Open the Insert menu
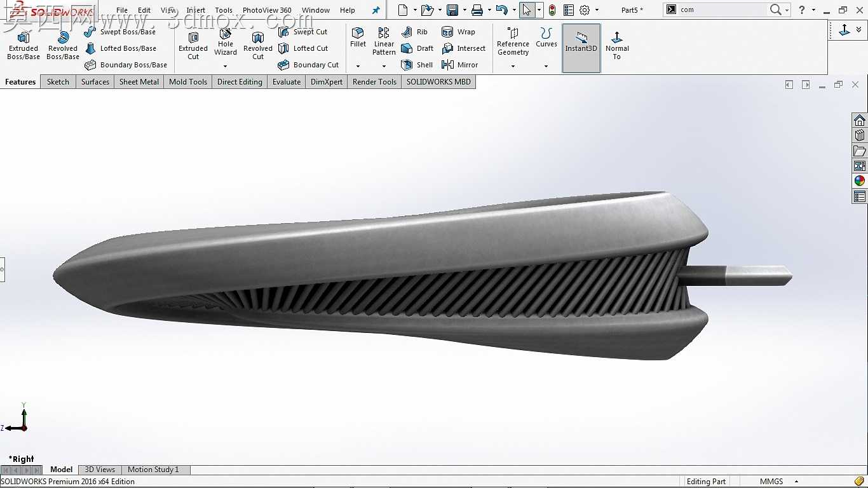 pyautogui.click(x=196, y=10)
